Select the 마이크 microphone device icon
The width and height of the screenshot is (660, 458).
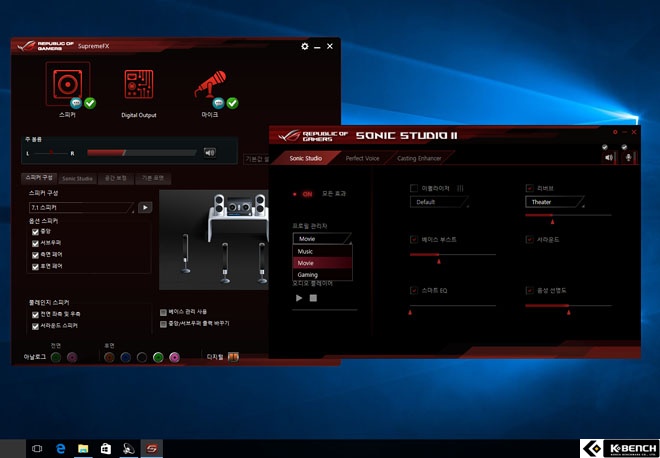point(210,84)
